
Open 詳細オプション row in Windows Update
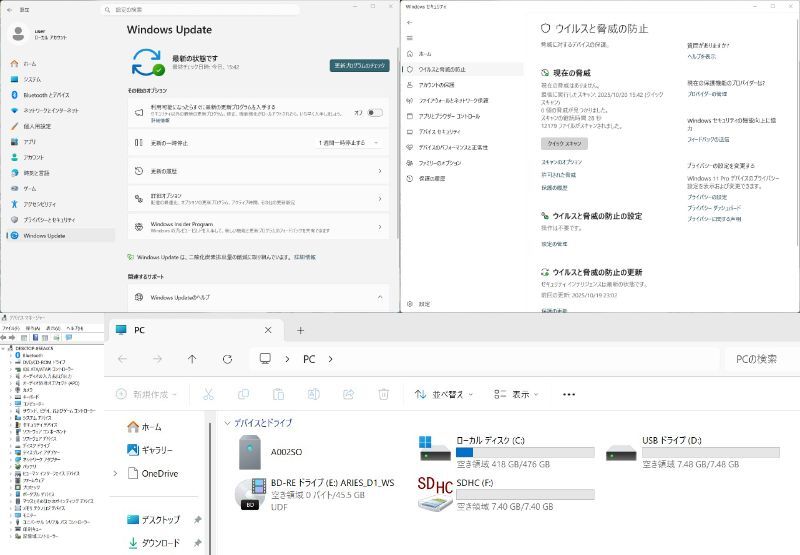click(258, 199)
